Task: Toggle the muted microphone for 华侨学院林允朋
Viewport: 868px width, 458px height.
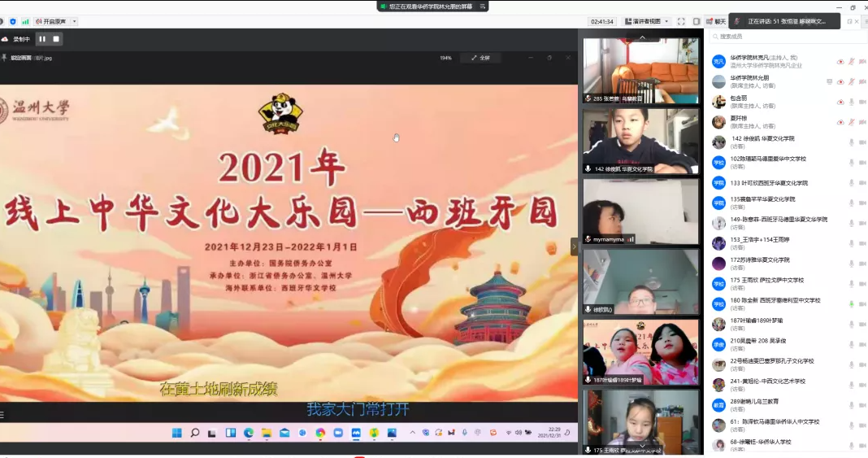Action: (852, 82)
